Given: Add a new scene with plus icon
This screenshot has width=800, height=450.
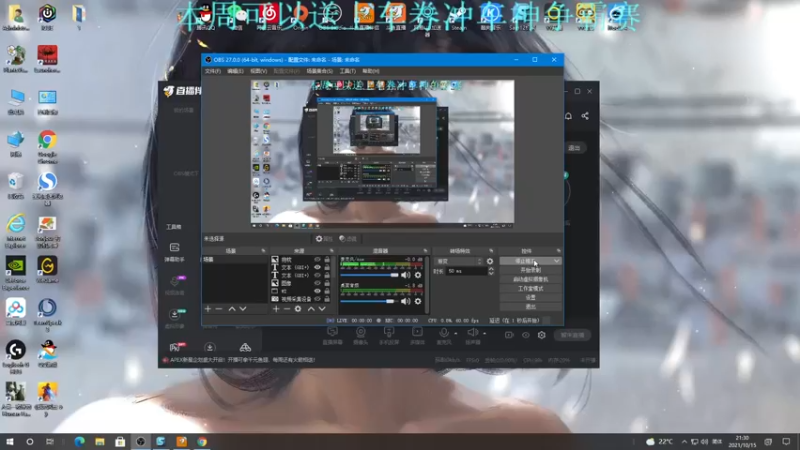Looking at the screenshot, I should (208, 309).
